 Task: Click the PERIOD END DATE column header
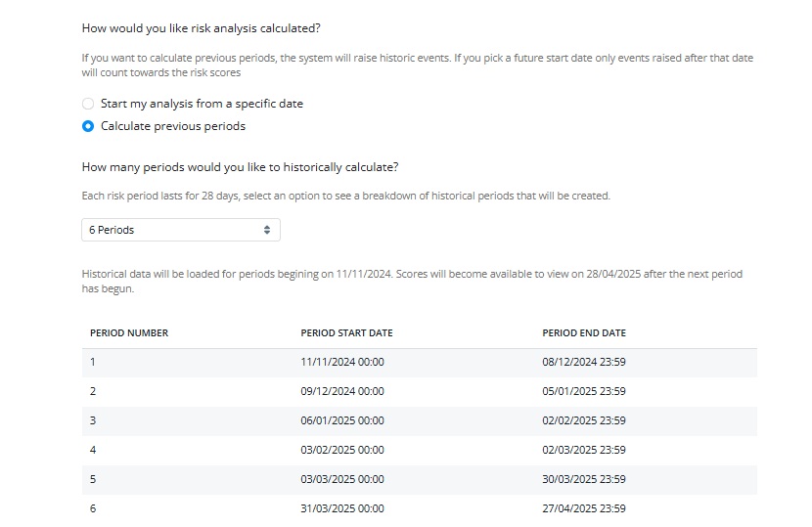584,332
